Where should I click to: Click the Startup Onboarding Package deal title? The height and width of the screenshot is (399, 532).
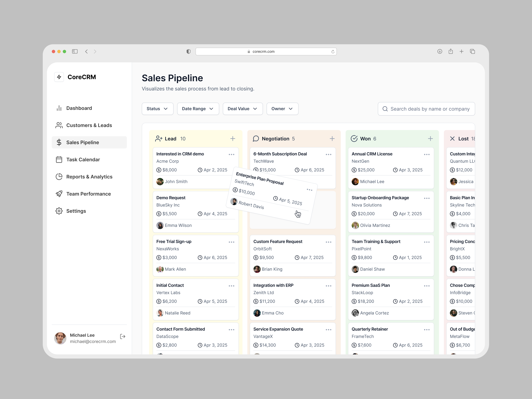tap(380, 198)
